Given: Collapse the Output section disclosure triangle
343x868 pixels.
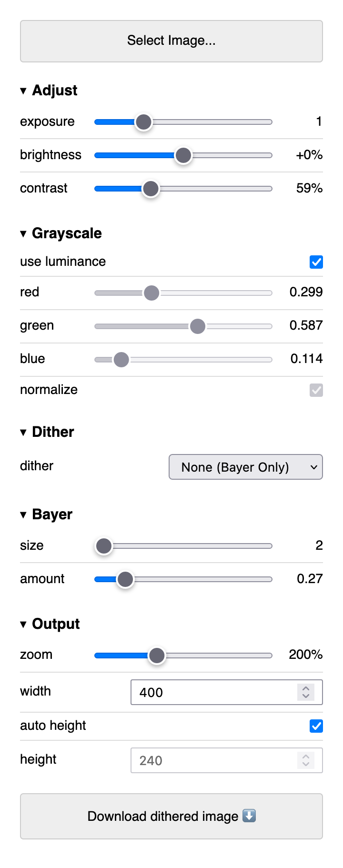Looking at the screenshot, I should click(23, 625).
